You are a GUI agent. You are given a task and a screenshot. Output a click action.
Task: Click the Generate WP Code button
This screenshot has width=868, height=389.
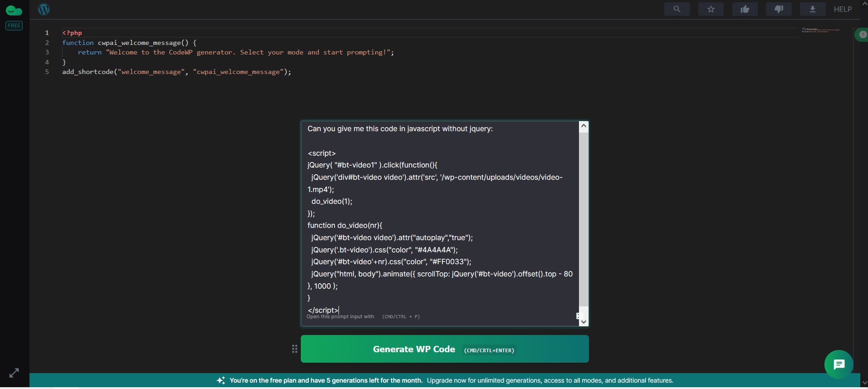[x=445, y=349]
